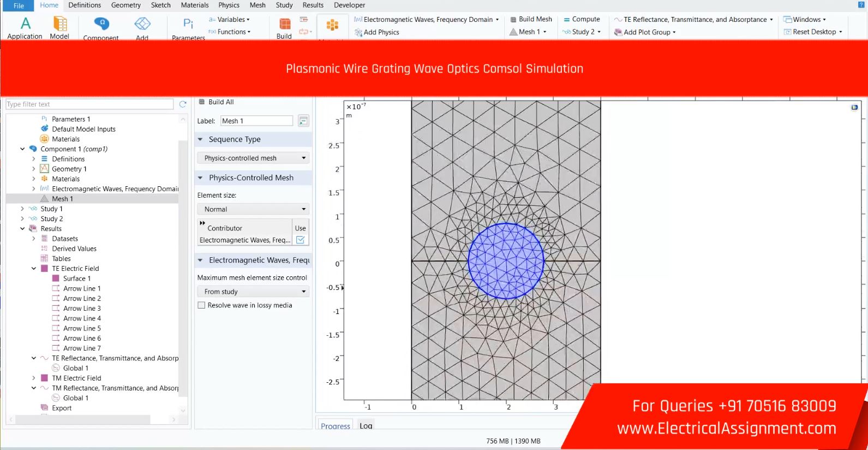Screen dimensions: 868x450
Task: Click Build Mesh in the ribbon
Action: [x=531, y=19]
